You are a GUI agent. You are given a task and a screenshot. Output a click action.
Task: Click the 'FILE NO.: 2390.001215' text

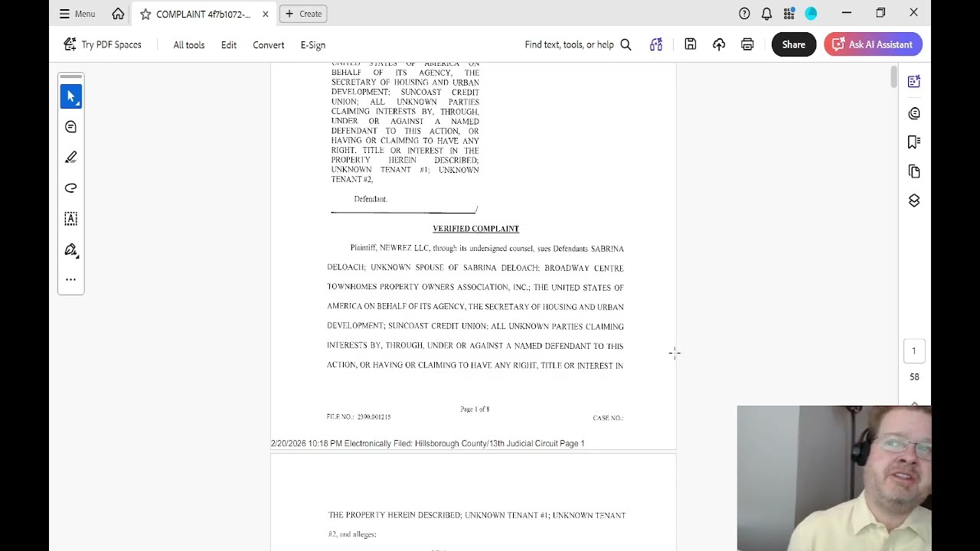358,417
